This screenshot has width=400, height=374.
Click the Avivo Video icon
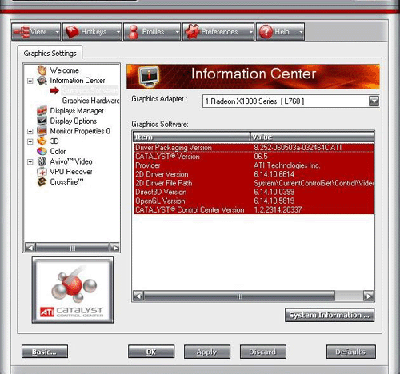tap(42, 162)
